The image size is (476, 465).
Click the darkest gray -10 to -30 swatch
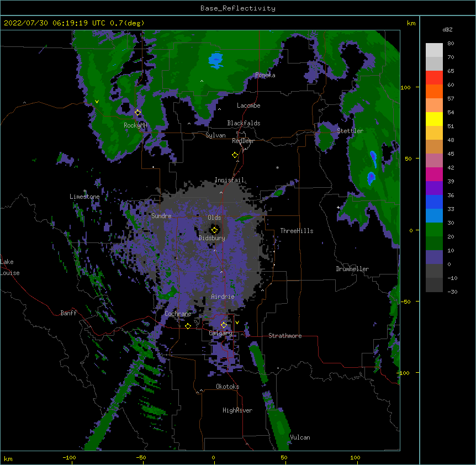pos(434,285)
